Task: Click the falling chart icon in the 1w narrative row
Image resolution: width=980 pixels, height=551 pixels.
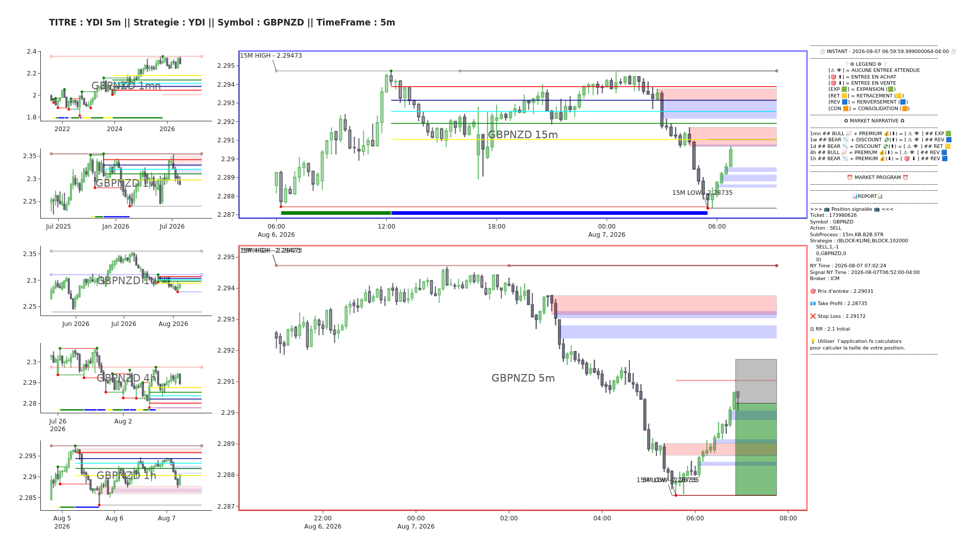Action: (x=845, y=140)
